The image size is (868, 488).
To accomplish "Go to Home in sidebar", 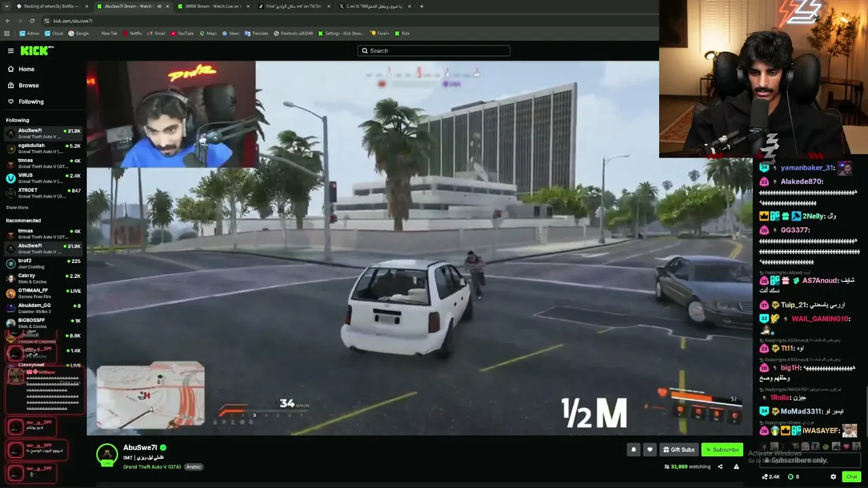I will [21, 69].
